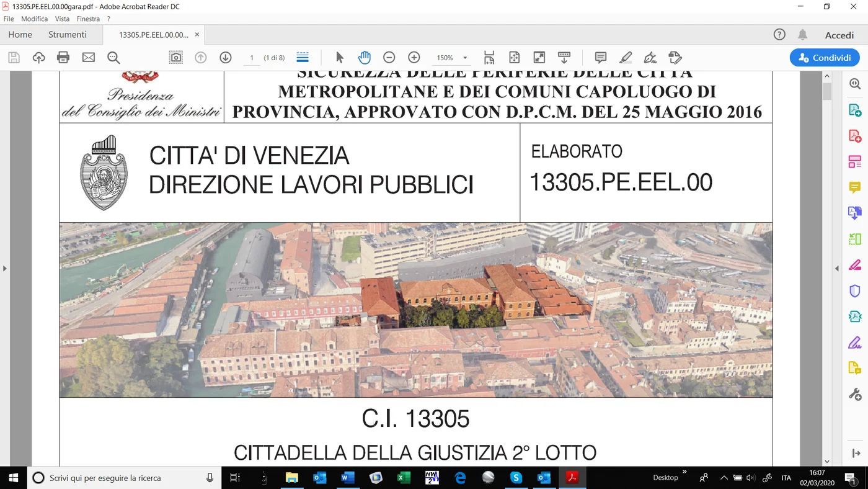Open the Export PDF tool in right pane
This screenshot has width=868, height=489.
coord(855,110)
